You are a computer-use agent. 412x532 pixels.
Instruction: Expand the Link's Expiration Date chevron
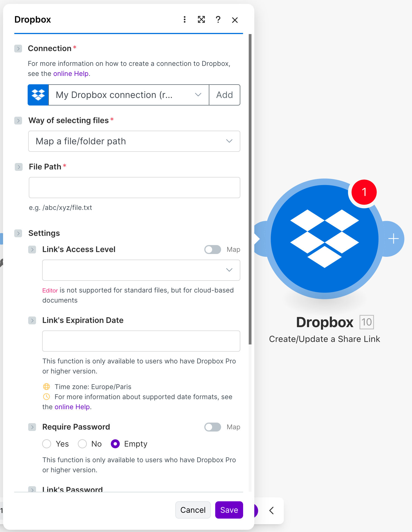click(32, 320)
